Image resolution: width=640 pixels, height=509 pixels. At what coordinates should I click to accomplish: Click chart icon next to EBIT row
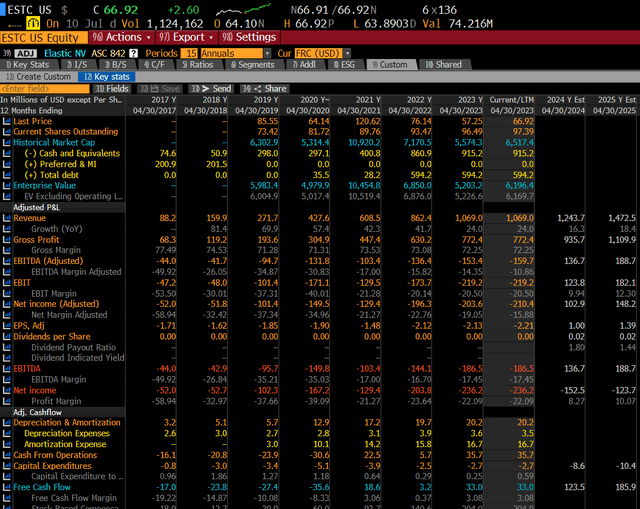pyautogui.click(x=6, y=282)
